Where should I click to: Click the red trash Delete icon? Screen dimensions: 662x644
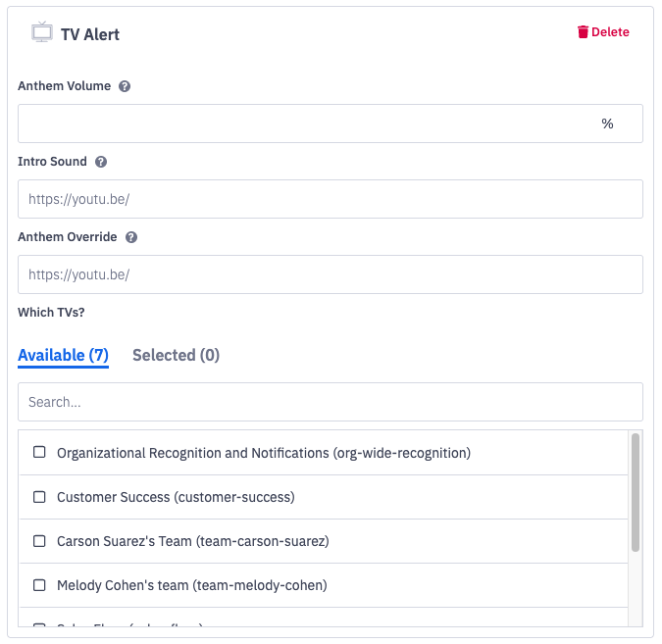click(583, 32)
